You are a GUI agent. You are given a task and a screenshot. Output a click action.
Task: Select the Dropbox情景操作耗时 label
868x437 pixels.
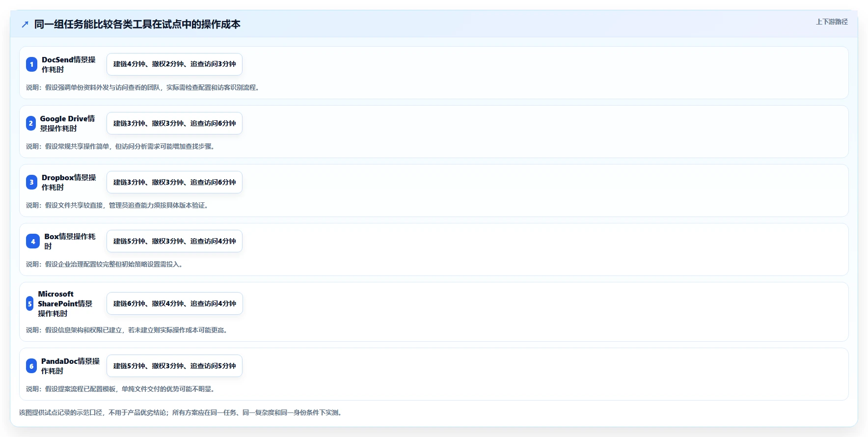69,182
